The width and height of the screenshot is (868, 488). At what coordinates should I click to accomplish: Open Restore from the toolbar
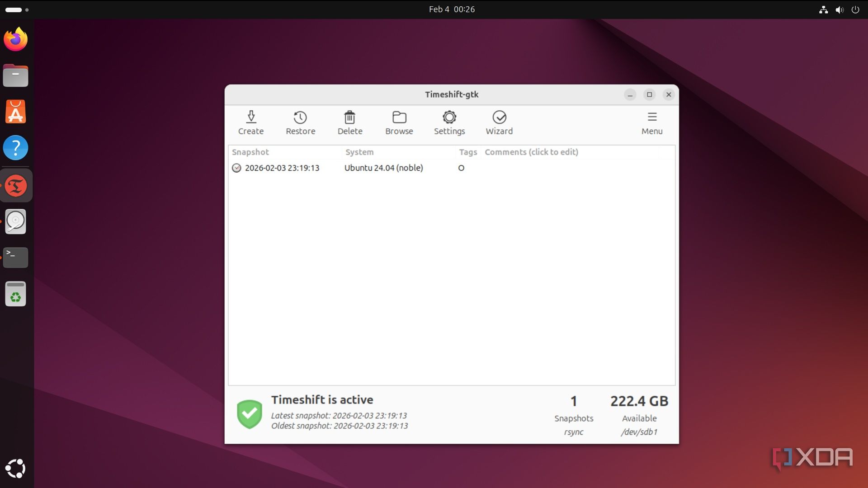300,122
